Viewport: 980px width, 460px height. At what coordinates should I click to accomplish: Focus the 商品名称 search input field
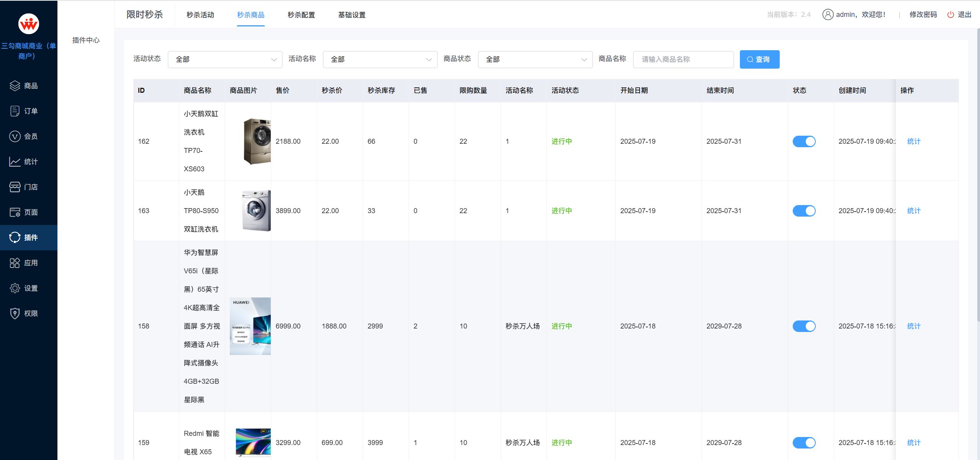pyautogui.click(x=683, y=59)
